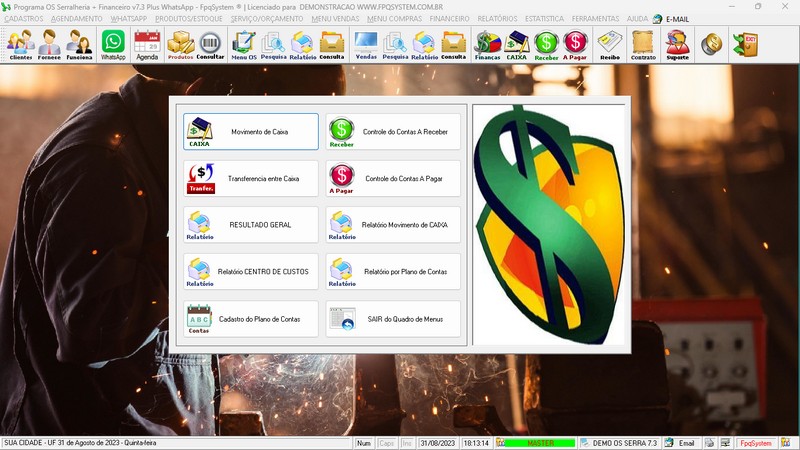
Task: Expand the FERRAMENTAS menu
Action: tap(595, 19)
